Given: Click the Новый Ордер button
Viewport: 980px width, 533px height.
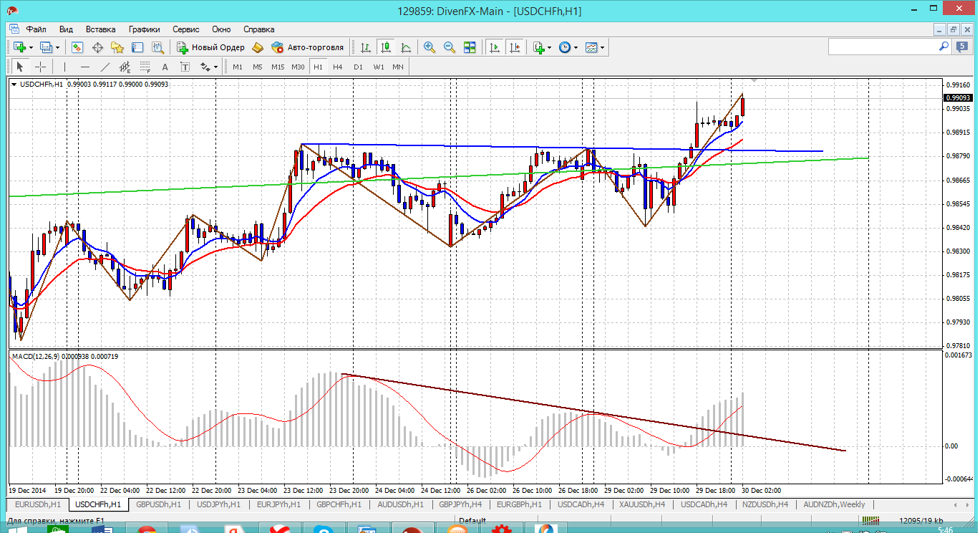Looking at the screenshot, I should [x=211, y=47].
